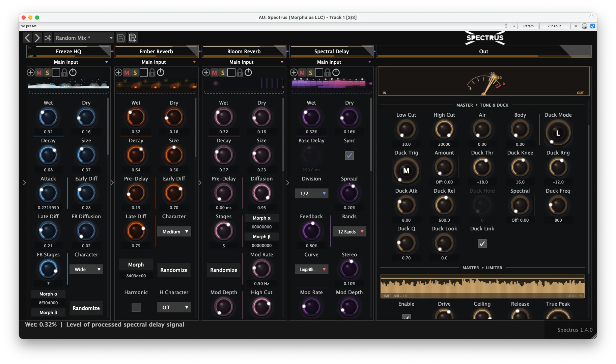This screenshot has height=364, width=616.
Task: Click the Morph button in Ember Reverb
Action: (x=136, y=264)
